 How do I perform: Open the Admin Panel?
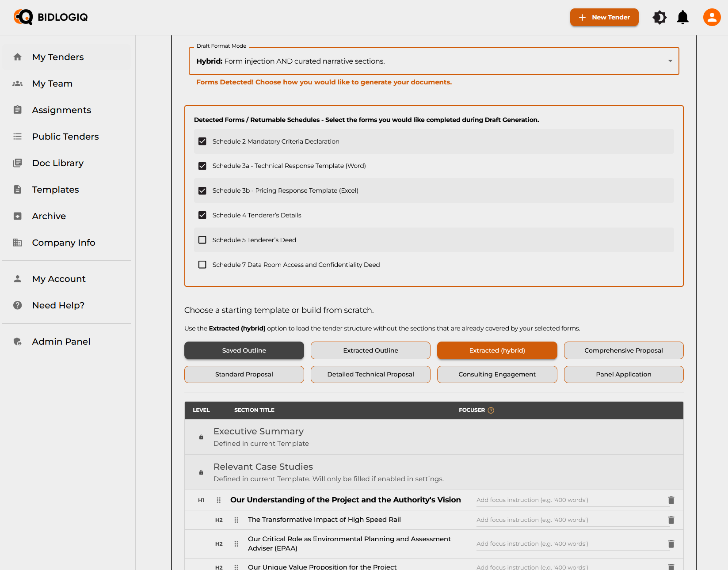[x=61, y=341]
